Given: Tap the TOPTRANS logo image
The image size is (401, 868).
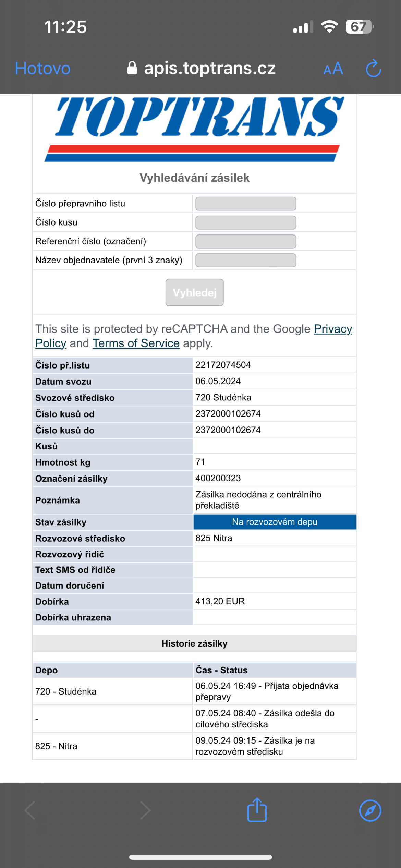Looking at the screenshot, I should pos(194,129).
